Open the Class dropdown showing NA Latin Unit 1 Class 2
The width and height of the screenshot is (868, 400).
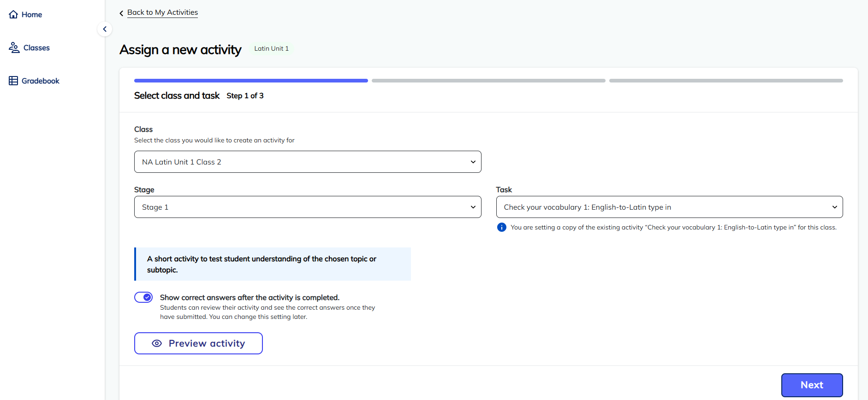pyautogui.click(x=308, y=162)
